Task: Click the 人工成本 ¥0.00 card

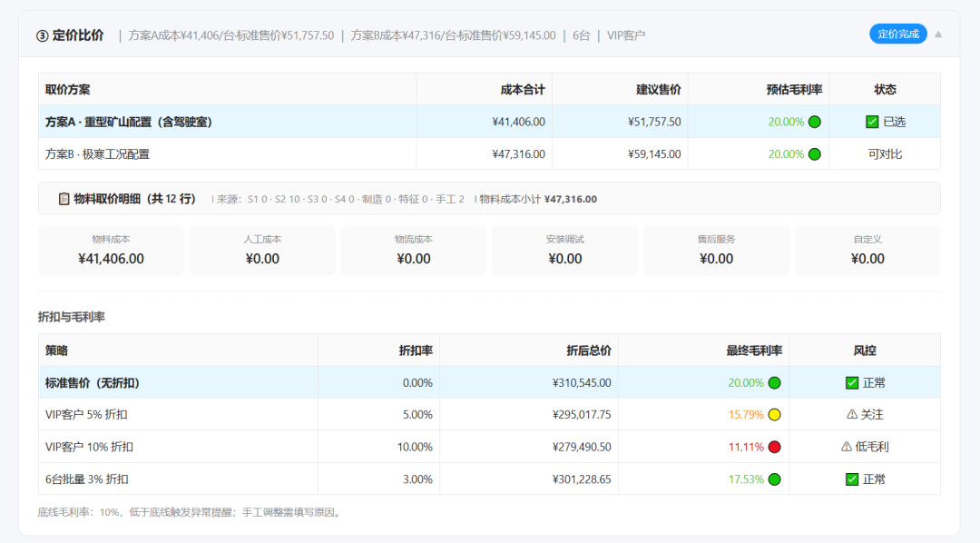Action: 262,251
